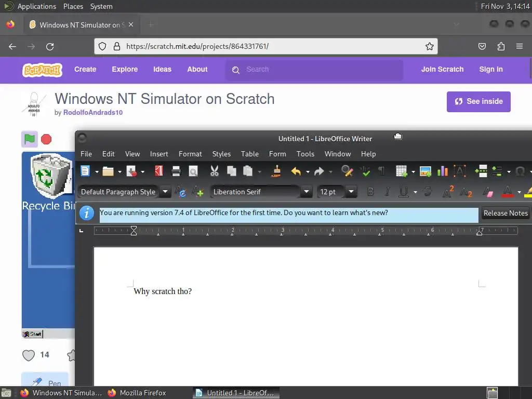Click See inside on Scratch page
532x399 pixels.
pyautogui.click(x=478, y=101)
